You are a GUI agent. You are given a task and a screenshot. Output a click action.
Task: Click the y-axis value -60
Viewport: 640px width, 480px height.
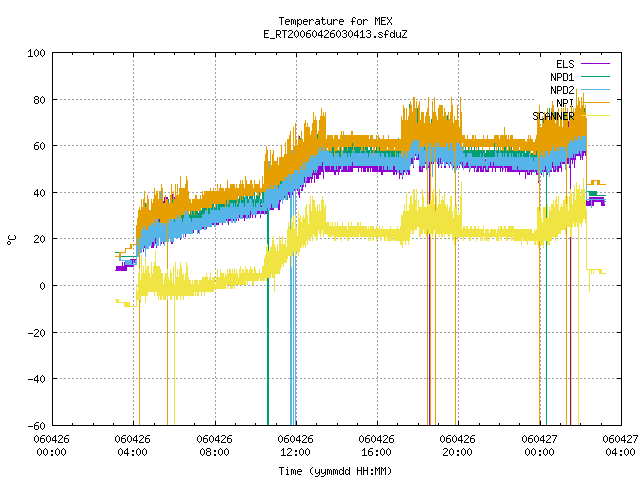36,426
